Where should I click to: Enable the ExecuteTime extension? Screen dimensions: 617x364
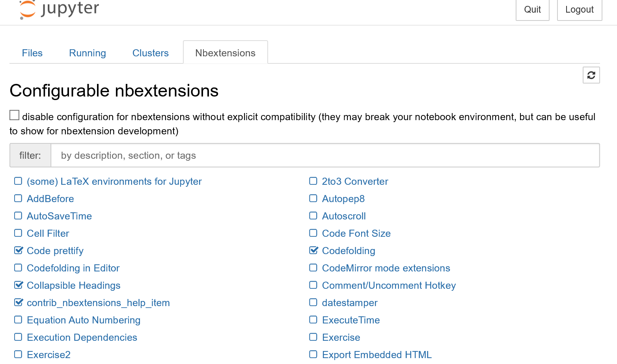pos(313,319)
